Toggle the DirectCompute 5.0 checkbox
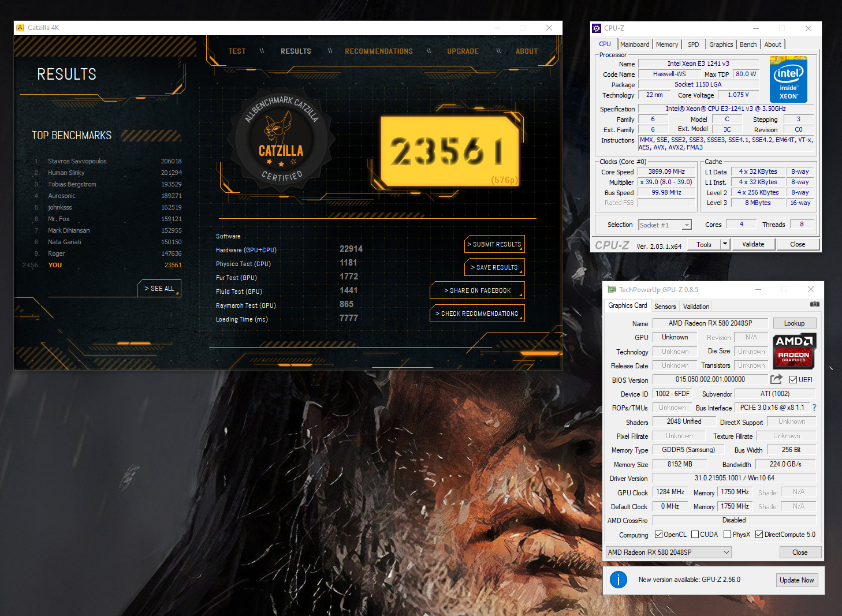Viewport: 842px width, 616px height. click(x=759, y=535)
